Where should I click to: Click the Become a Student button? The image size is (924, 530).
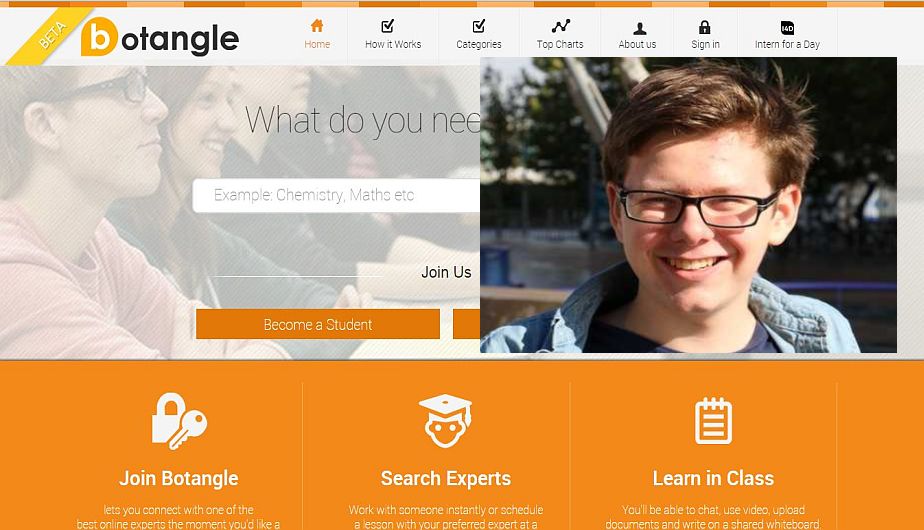(318, 324)
